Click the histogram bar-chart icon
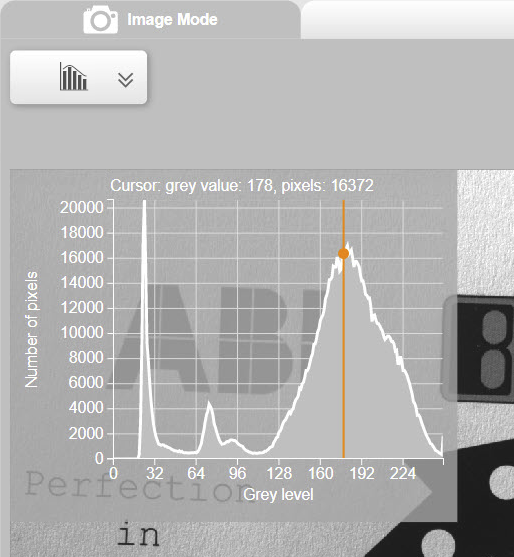Screen dimensions: 514x557 click(x=74, y=77)
